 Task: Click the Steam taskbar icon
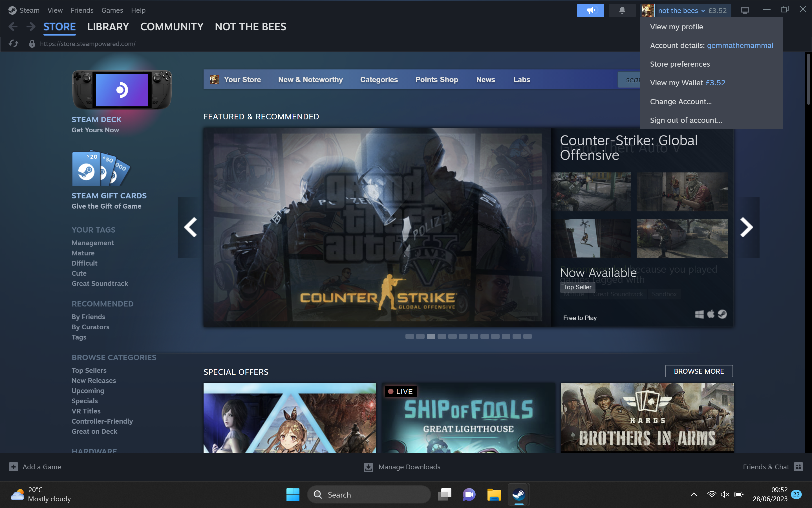(519, 494)
